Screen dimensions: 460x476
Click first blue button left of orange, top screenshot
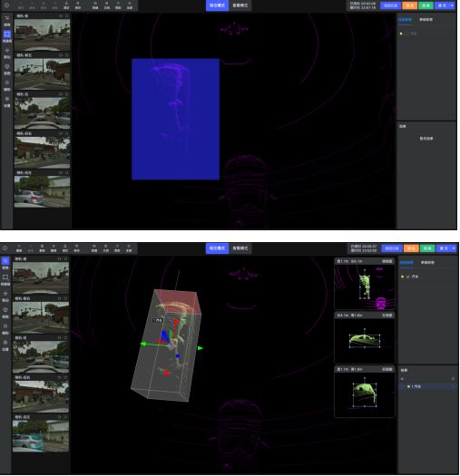click(x=390, y=5)
